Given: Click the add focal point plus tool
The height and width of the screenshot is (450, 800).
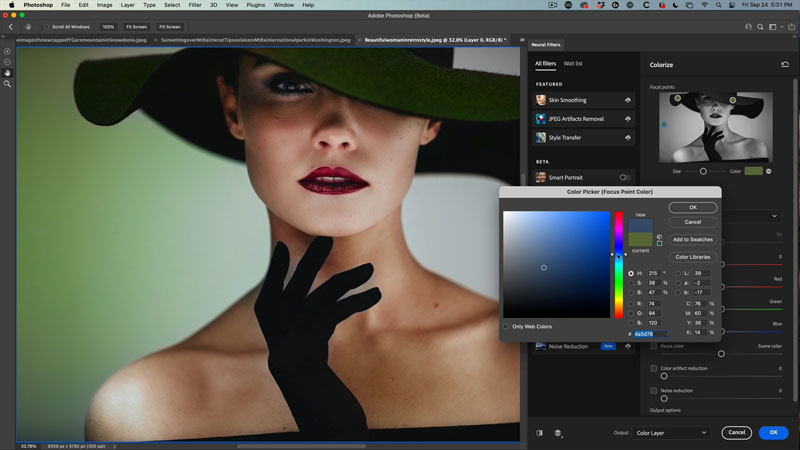Looking at the screenshot, I should click(x=7, y=51).
